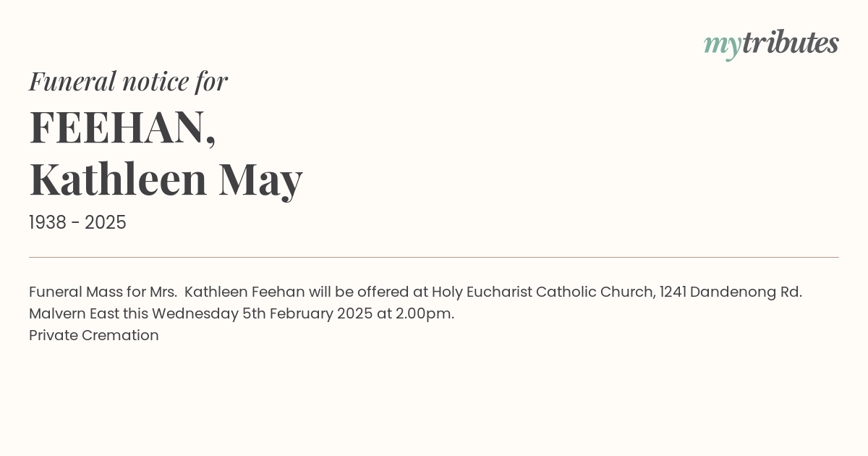Screen dimensions: 868x456
Task: Click the green "my" part of logo
Action: 723,46
